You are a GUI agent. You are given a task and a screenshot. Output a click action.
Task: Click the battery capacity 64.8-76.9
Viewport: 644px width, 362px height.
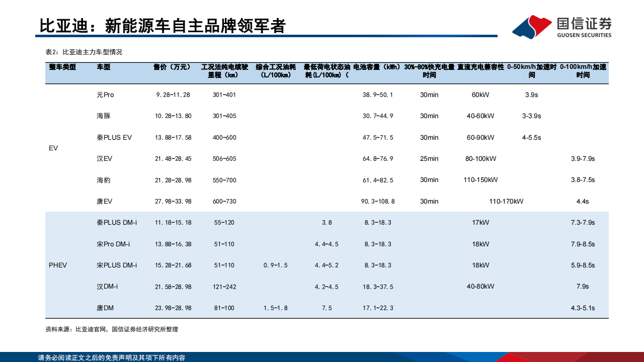tap(378, 159)
